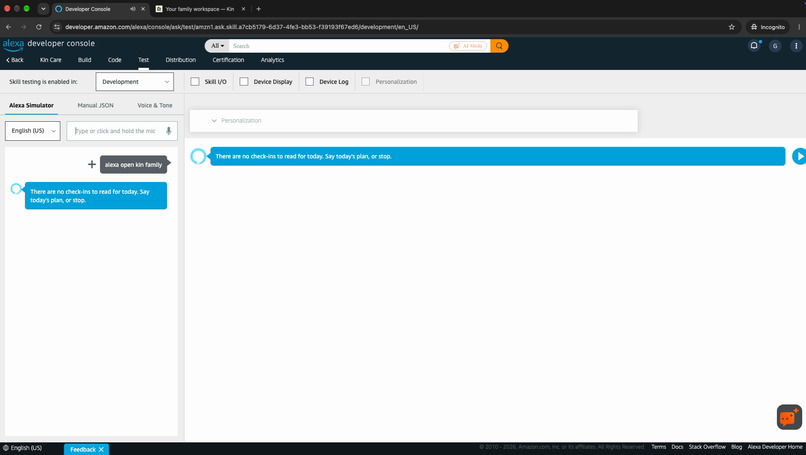Click the Back link
Viewport: 806px width, 455px height.
(x=15, y=60)
